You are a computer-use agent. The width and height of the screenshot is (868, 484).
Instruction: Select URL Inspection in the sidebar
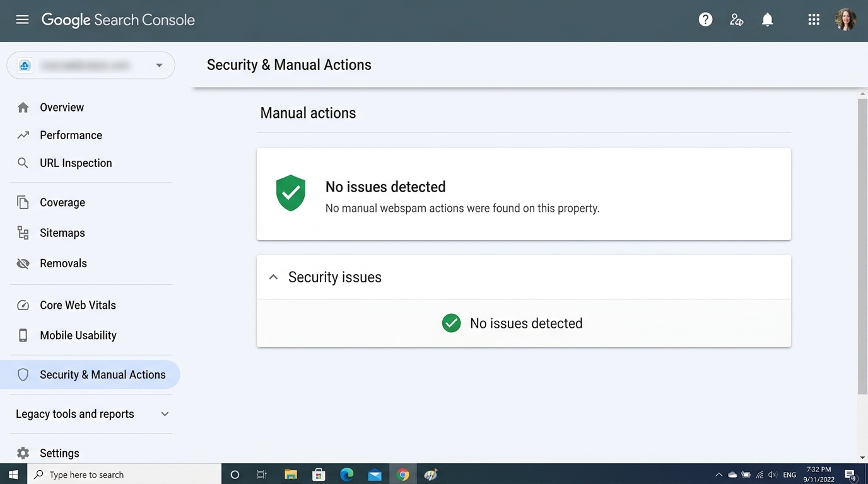[76, 163]
